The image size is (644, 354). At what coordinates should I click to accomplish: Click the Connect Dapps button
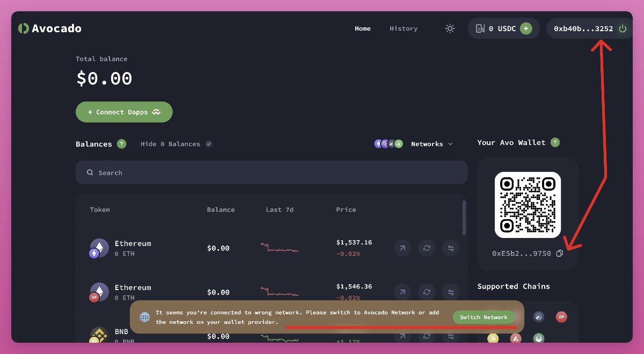click(x=124, y=112)
